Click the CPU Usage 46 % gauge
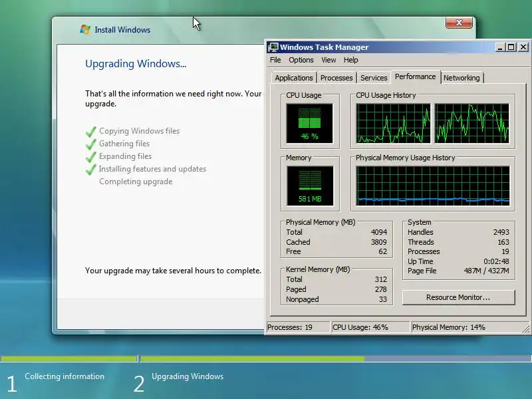 click(309, 124)
